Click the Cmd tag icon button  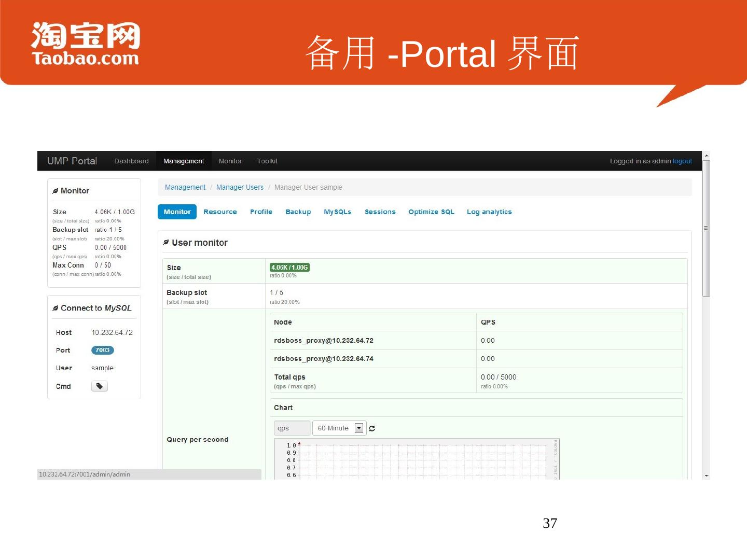[x=99, y=386]
